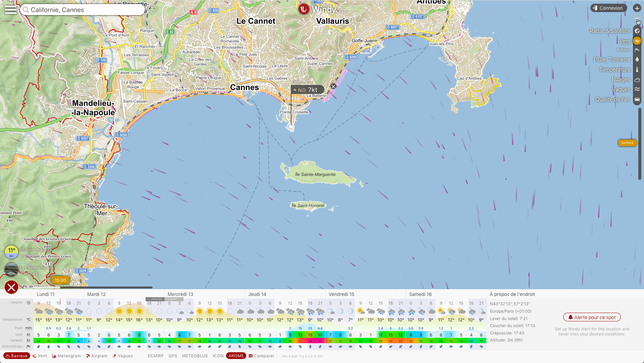Change temperature unit °C toggle
Screen dimensions: 644x363
(x=29, y=319)
